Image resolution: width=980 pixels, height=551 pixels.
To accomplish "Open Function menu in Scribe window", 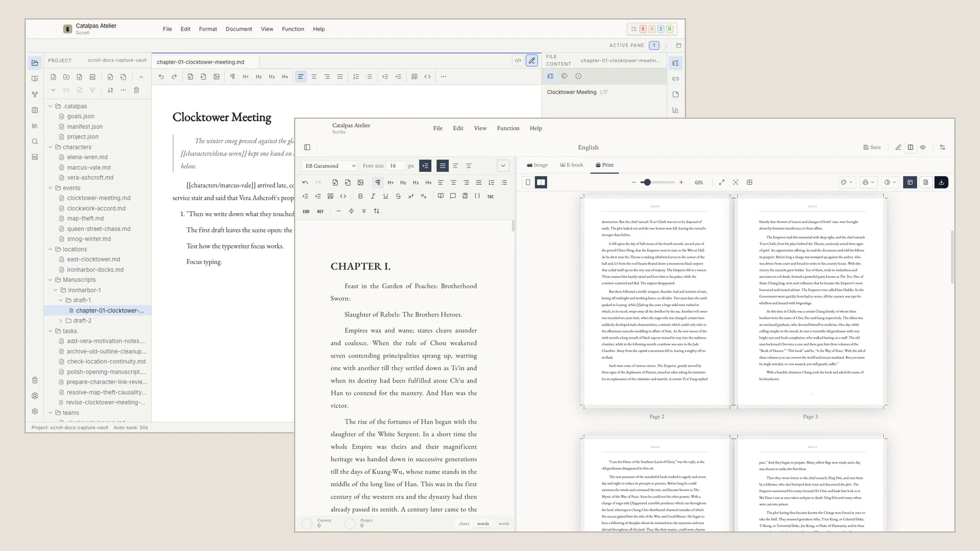I will pyautogui.click(x=508, y=129).
